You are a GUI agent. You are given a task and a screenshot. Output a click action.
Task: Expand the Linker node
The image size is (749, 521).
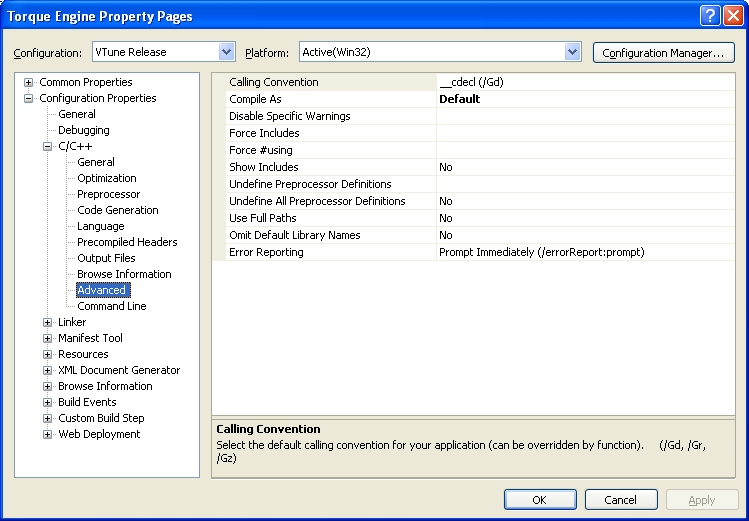pyautogui.click(x=47, y=322)
